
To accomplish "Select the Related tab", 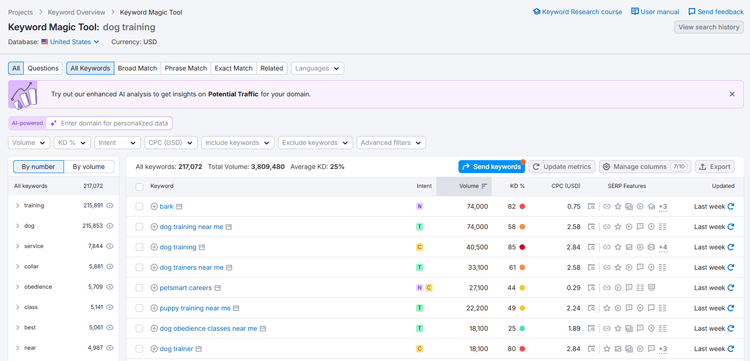I will pyautogui.click(x=272, y=68).
